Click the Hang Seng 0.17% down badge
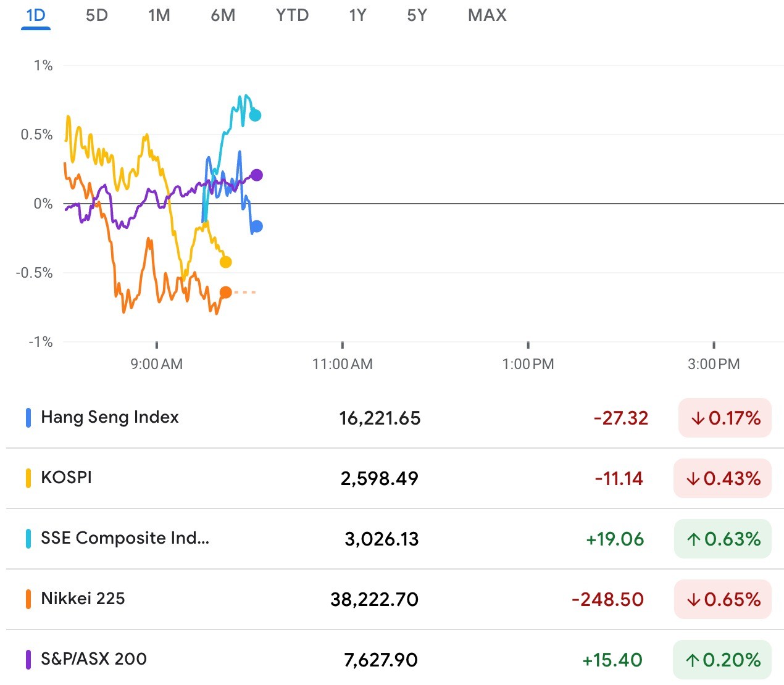This screenshot has height=685, width=784. pyautogui.click(x=725, y=418)
